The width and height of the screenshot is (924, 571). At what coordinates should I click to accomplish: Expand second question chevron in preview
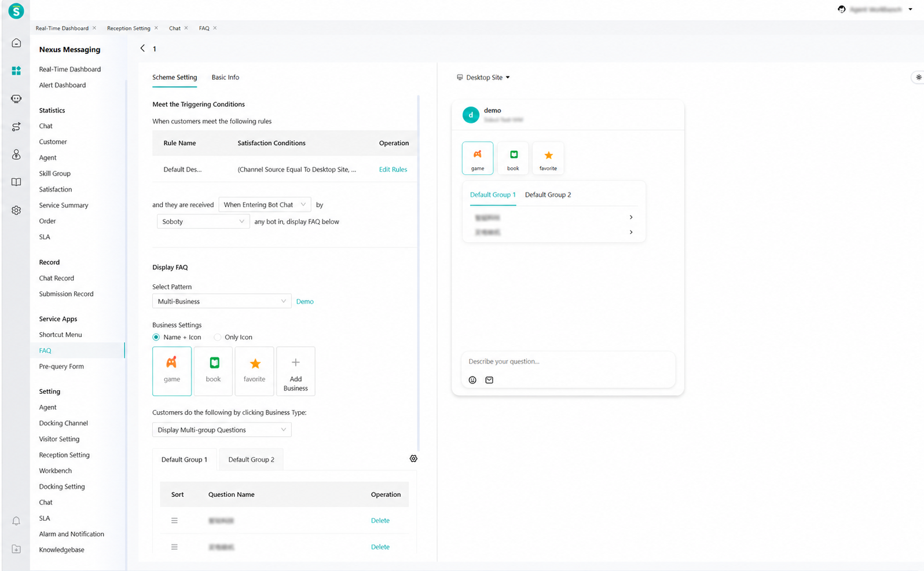coord(631,232)
